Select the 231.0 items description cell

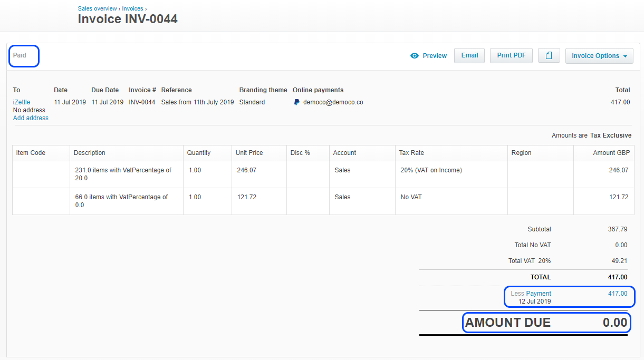pyautogui.click(x=123, y=174)
